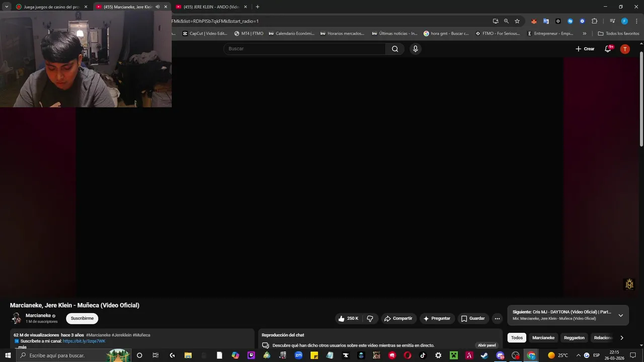This screenshot has width=644, height=362.
Task: Activate voice search microphone icon
Action: (415, 49)
